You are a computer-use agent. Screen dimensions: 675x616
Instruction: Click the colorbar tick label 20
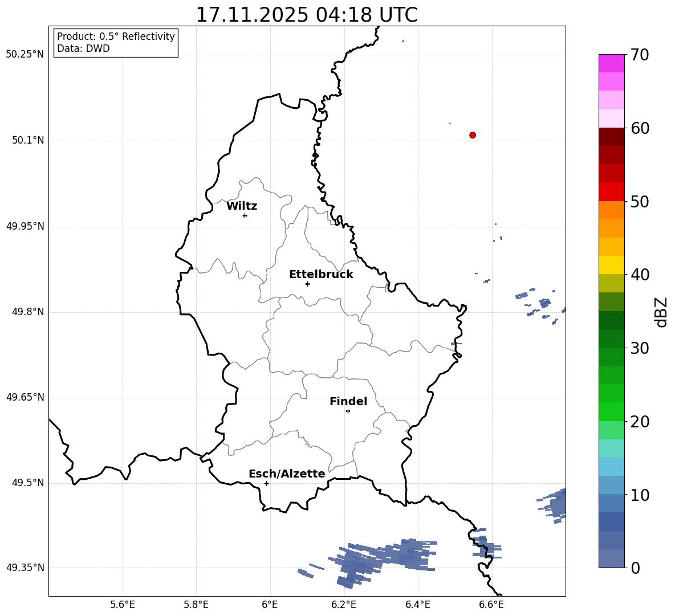click(640, 422)
